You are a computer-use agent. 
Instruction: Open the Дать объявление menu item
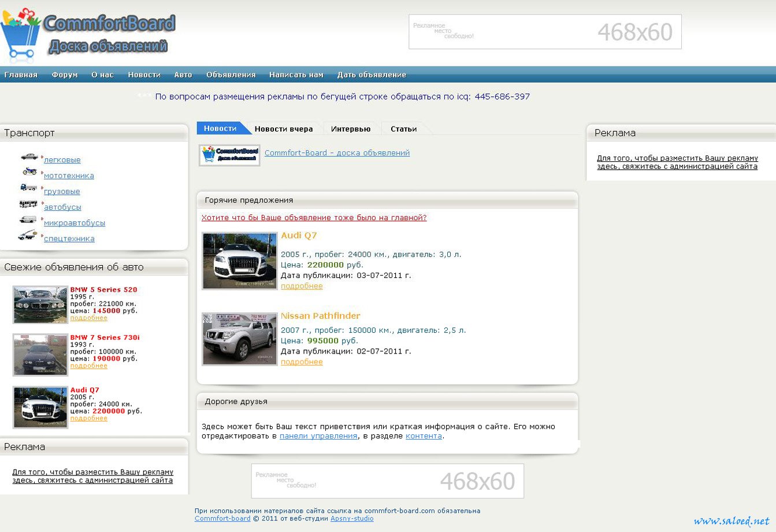pos(372,75)
